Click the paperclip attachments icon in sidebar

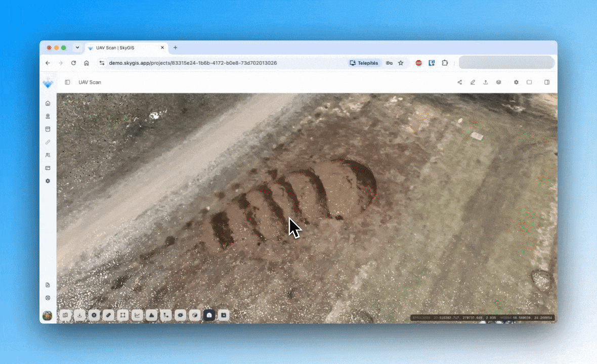pos(48,142)
